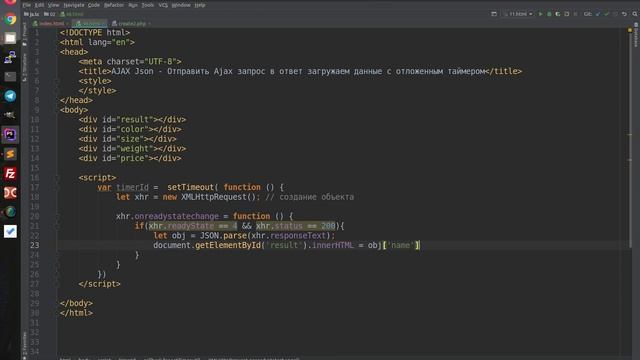The height and width of the screenshot is (360, 640).
Task: Launch the Terminal from the dock
Action: pos(10,76)
